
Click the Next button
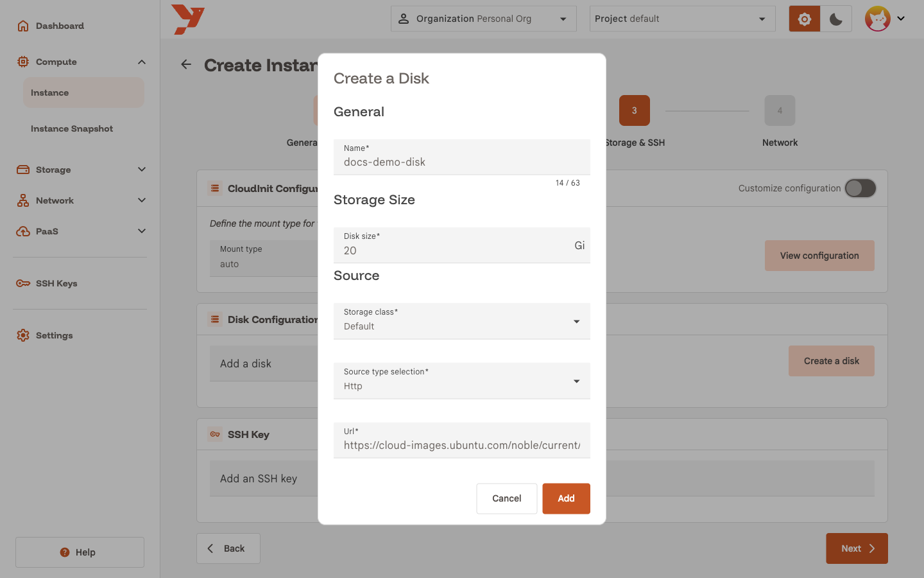click(857, 548)
